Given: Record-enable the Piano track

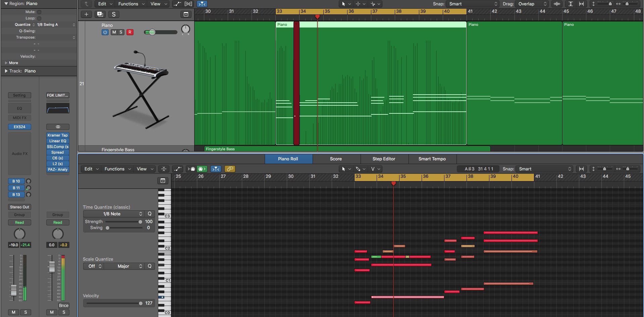Looking at the screenshot, I should click(x=130, y=32).
